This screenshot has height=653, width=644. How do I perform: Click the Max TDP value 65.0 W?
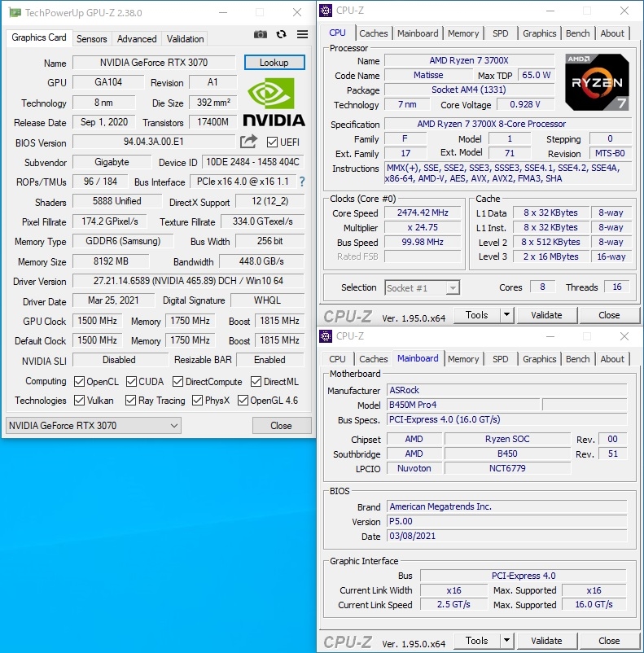(x=536, y=75)
